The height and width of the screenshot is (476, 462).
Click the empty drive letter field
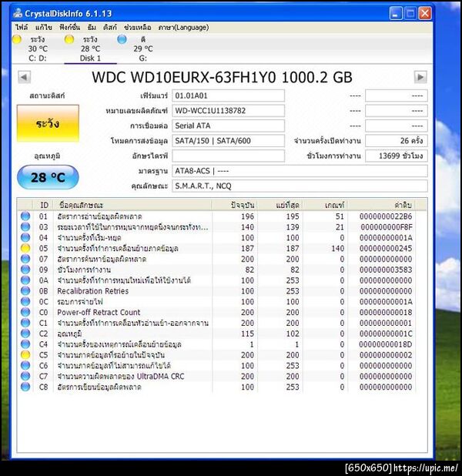click(228, 156)
